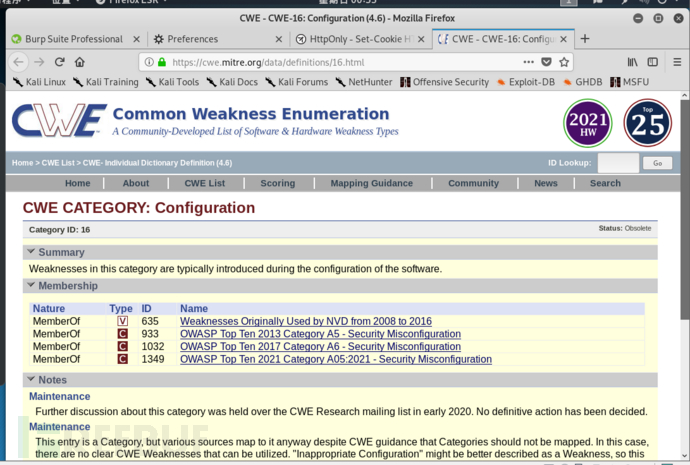Open the MSFU bookmark
The height and width of the screenshot is (465, 690).
(630, 82)
